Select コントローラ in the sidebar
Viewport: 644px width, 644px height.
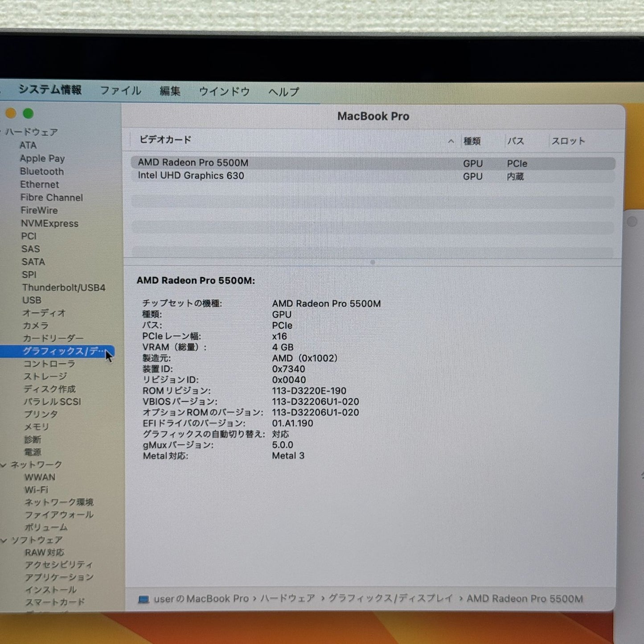tap(49, 364)
